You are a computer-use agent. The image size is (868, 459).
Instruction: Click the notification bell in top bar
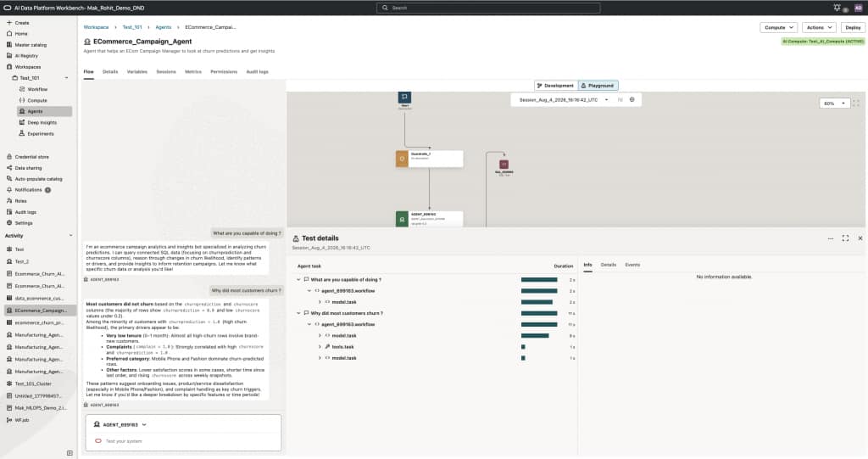[837, 7]
